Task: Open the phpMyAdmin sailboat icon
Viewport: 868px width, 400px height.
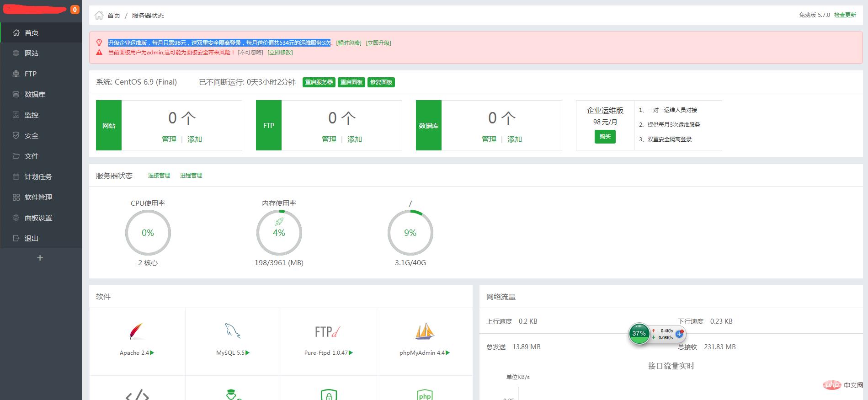Action: (425, 331)
